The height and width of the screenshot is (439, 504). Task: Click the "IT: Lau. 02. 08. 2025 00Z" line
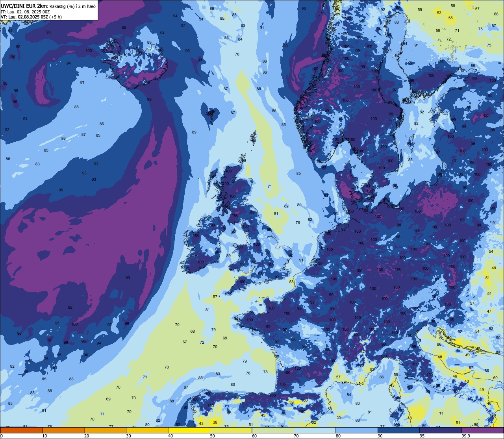tap(25, 11)
